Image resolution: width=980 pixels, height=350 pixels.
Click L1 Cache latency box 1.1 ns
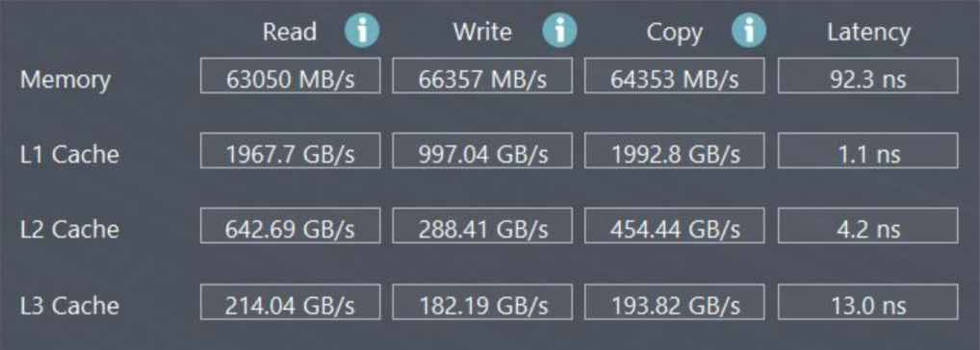coord(867,150)
